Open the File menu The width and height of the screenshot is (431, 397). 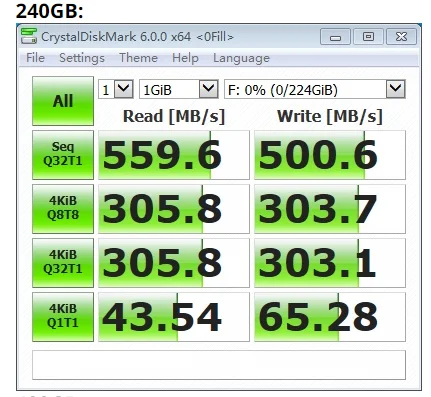[35, 58]
